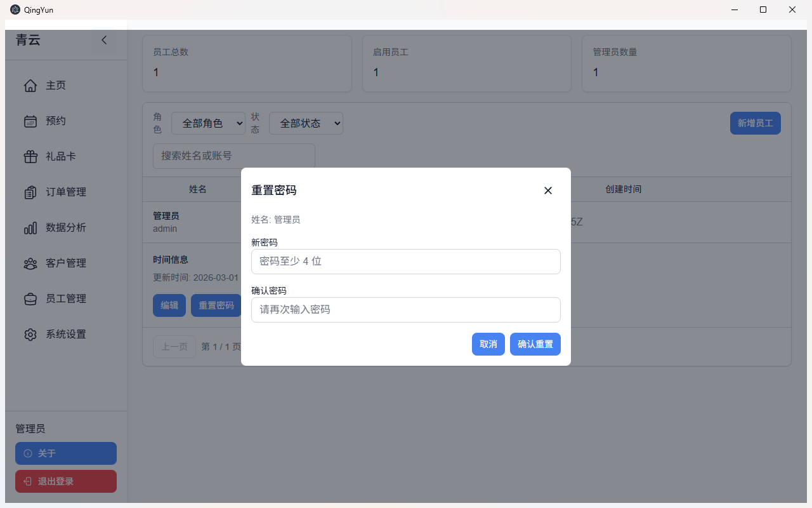Viewport: 812px width, 508px height.
Task: Click the 青云 brand name in the sidebar
Action: click(x=28, y=40)
